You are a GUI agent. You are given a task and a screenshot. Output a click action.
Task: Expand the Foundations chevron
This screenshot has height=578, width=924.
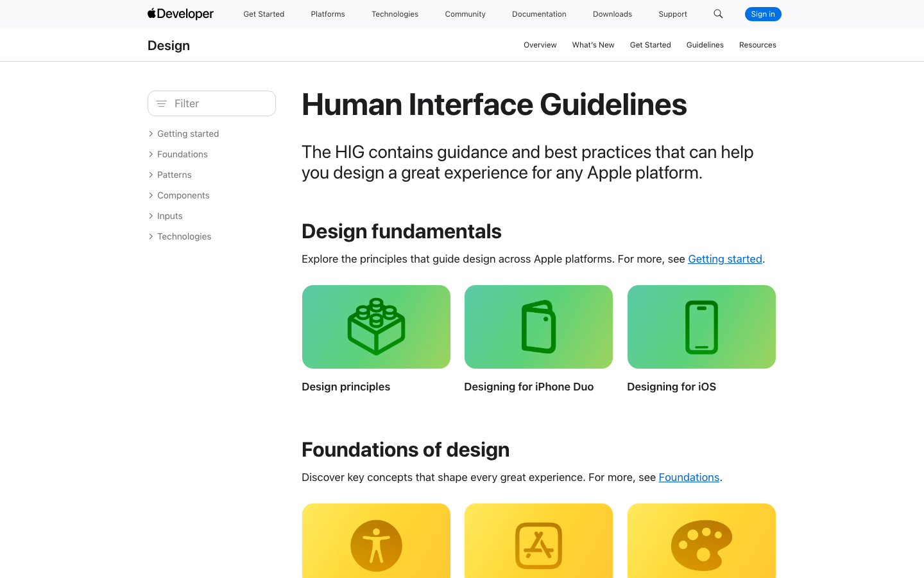click(x=151, y=154)
